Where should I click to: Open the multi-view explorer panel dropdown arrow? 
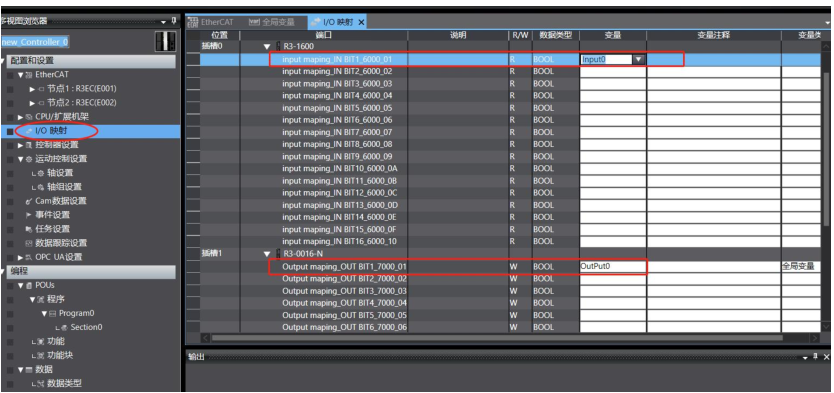point(164,22)
